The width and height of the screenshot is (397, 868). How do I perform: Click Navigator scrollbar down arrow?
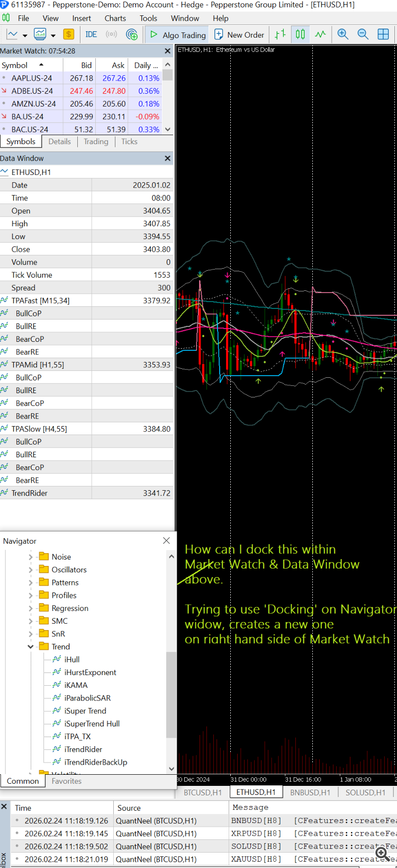coord(171,768)
